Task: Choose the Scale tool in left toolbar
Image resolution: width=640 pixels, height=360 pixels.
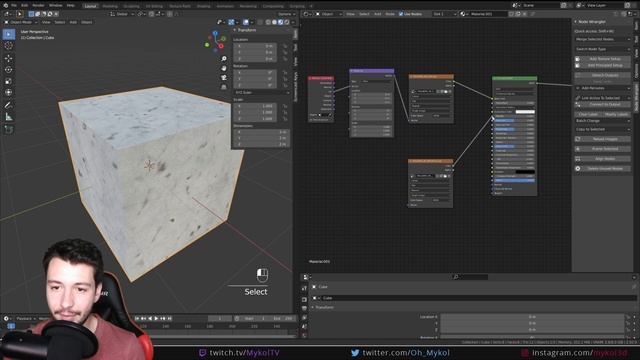Action: [x=9, y=81]
